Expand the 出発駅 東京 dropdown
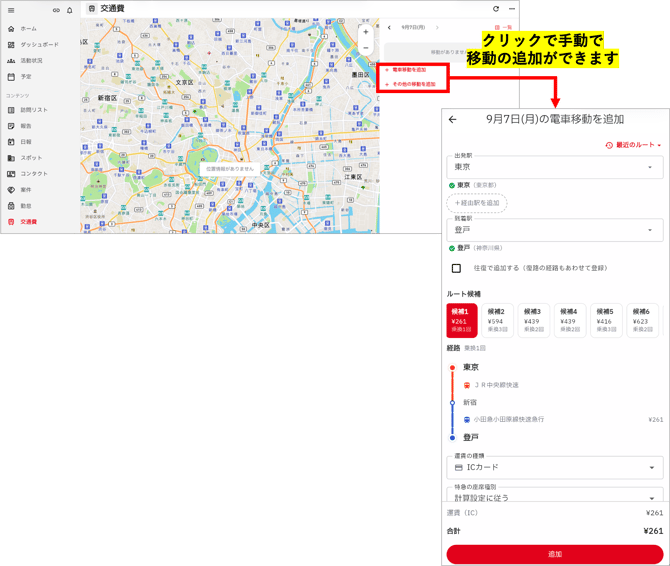The image size is (670, 566). pyautogui.click(x=555, y=167)
